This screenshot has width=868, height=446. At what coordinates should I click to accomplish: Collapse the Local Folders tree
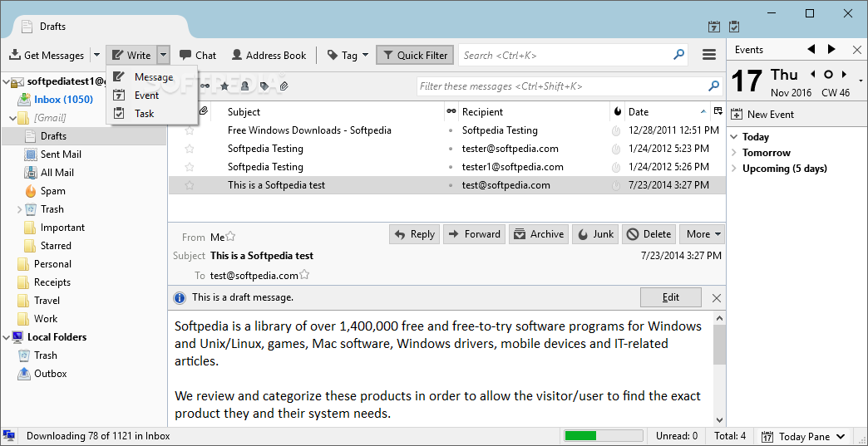pyautogui.click(x=7, y=337)
